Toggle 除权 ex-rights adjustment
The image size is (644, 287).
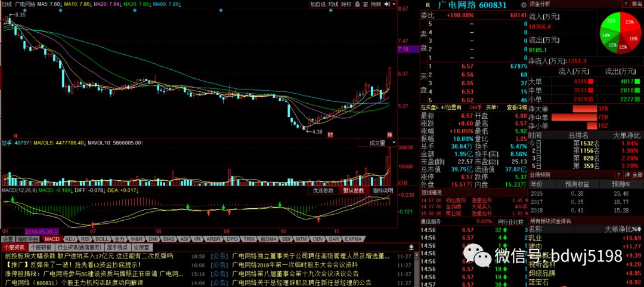[x=346, y=4]
